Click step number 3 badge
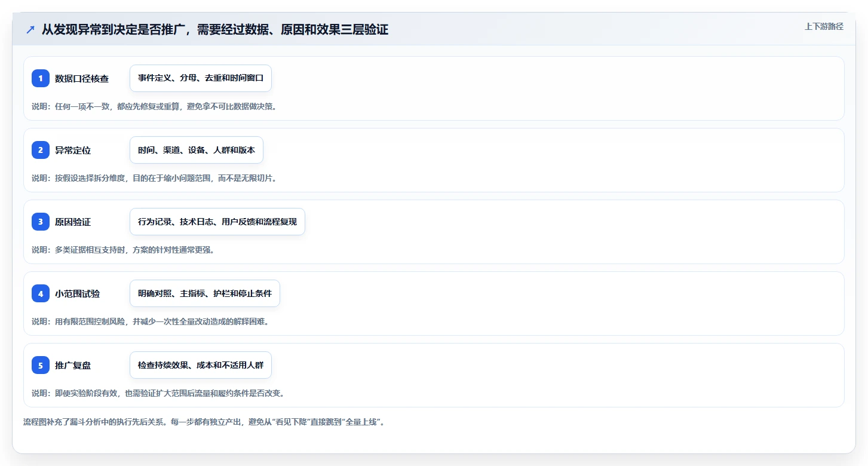Screen dimensions: 868x466 coord(41,222)
